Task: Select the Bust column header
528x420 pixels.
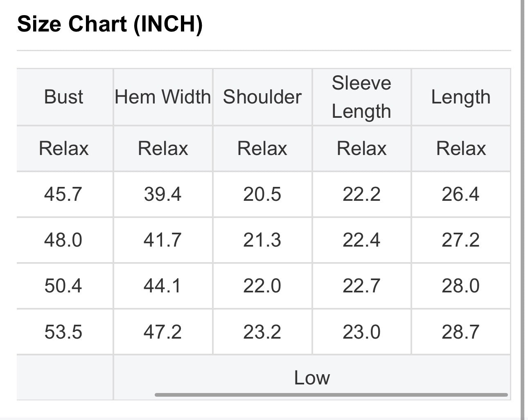Action: pyautogui.click(x=65, y=97)
